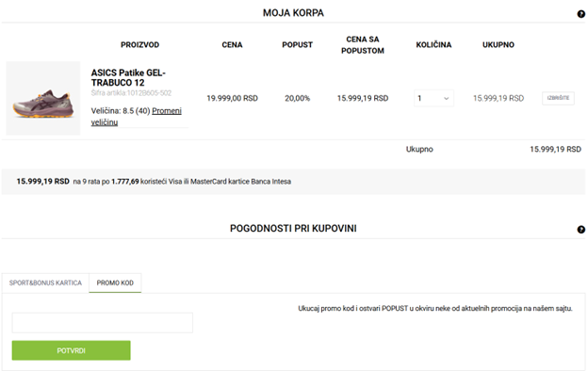The height and width of the screenshot is (371, 588).
Task: Click Promeni veličinu link
Action: pyautogui.click(x=136, y=117)
